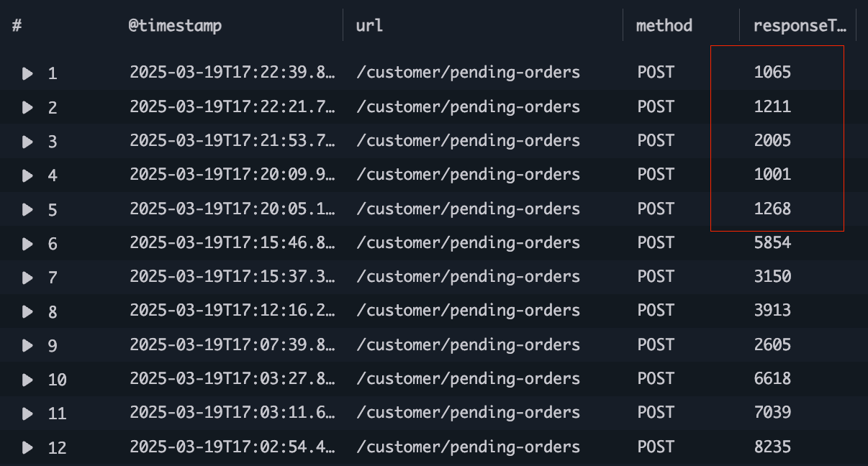This screenshot has height=466, width=868.
Task: Select timestamp 2025-03-19T17:12:16.2…
Action: 232,311
